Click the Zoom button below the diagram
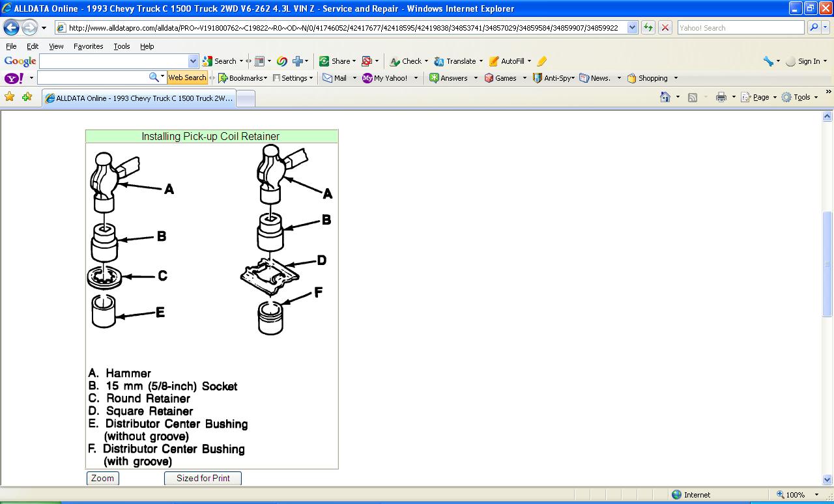The image size is (834, 504). pos(102,478)
